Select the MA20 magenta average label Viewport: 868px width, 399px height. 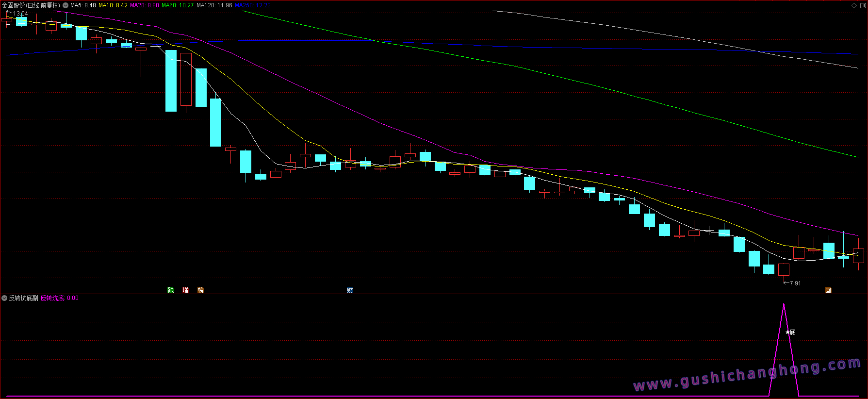(145, 5)
